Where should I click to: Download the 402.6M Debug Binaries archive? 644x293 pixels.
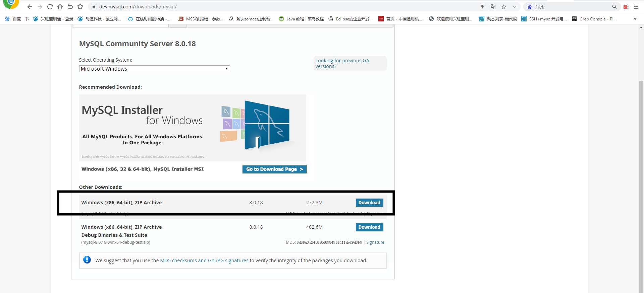click(x=369, y=227)
